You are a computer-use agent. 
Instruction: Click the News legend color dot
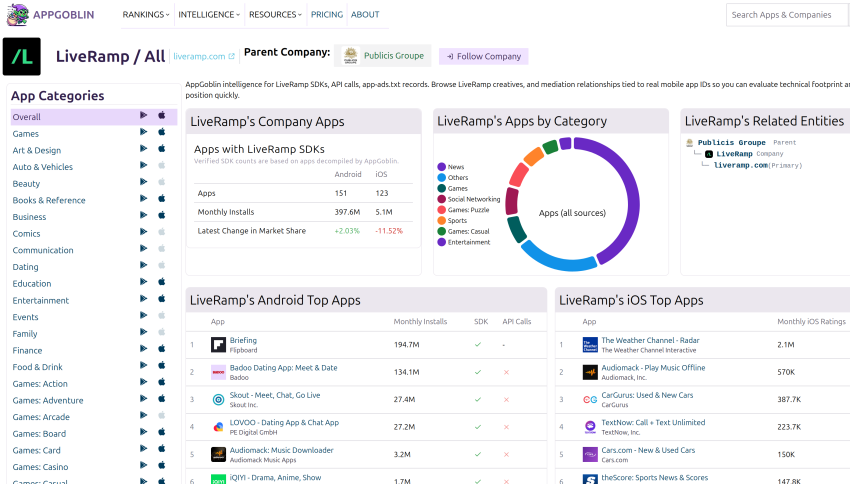coord(442,167)
